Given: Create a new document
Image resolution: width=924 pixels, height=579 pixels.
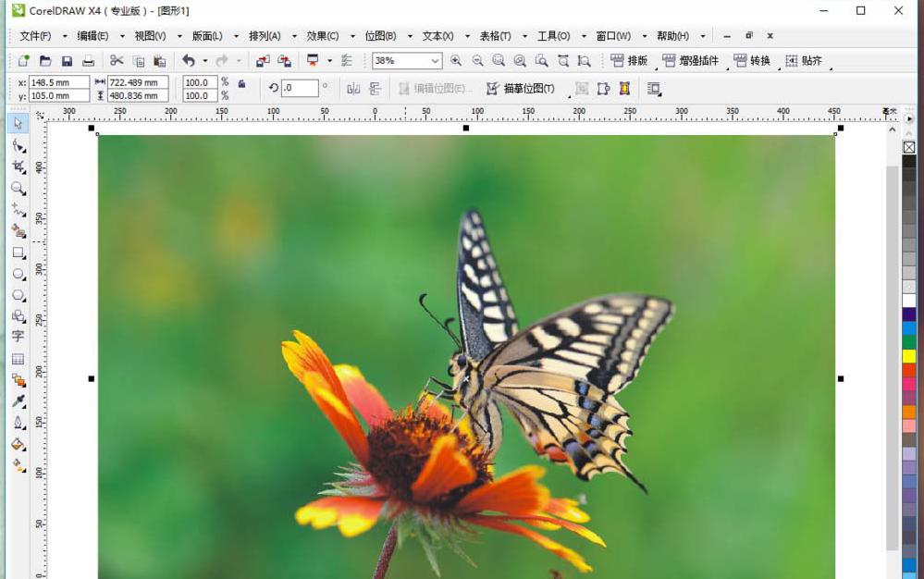Looking at the screenshot, I should [x=23, y=61].
